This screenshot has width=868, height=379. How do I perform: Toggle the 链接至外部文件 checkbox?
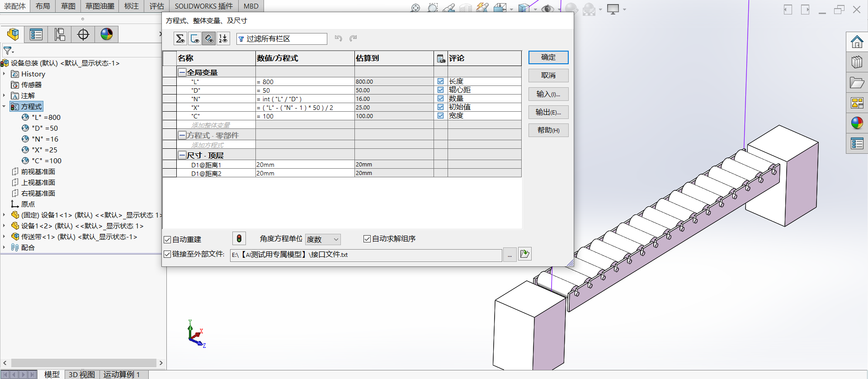(x=167, y=254)
